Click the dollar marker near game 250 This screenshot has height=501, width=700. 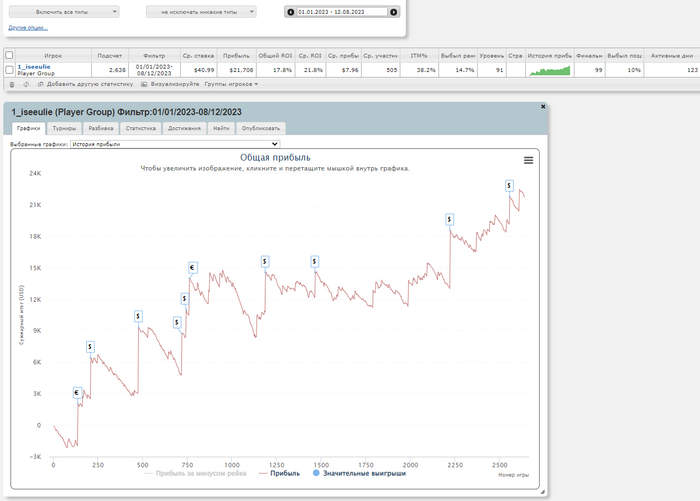click(x=90, y=347)
